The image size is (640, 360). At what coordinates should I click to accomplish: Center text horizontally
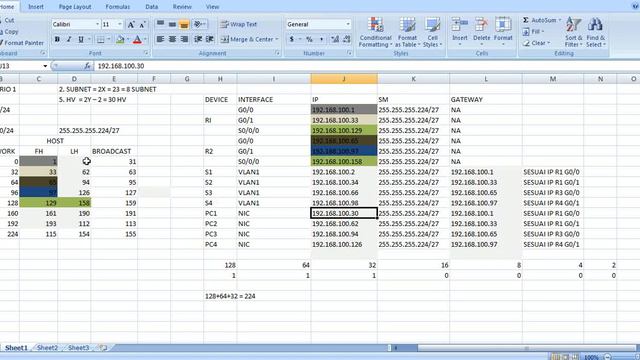pyautogui.click(x=172, y=39)
